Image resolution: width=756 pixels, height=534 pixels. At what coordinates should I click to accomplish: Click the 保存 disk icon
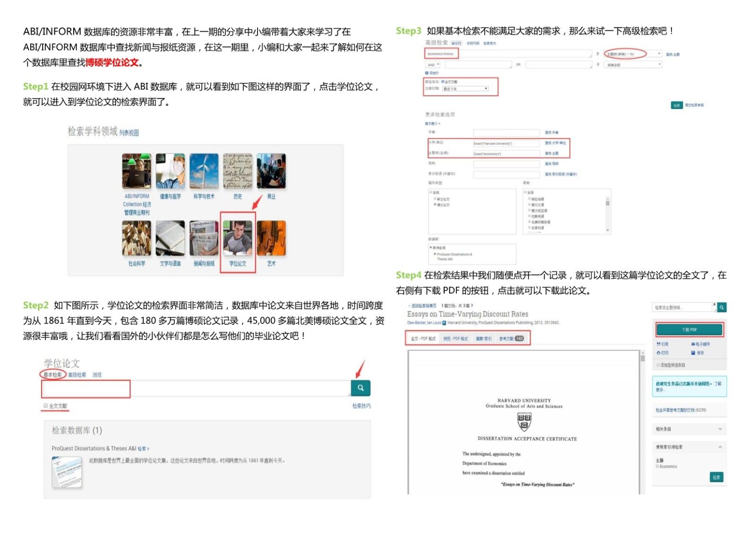click(x=693, y=353)
